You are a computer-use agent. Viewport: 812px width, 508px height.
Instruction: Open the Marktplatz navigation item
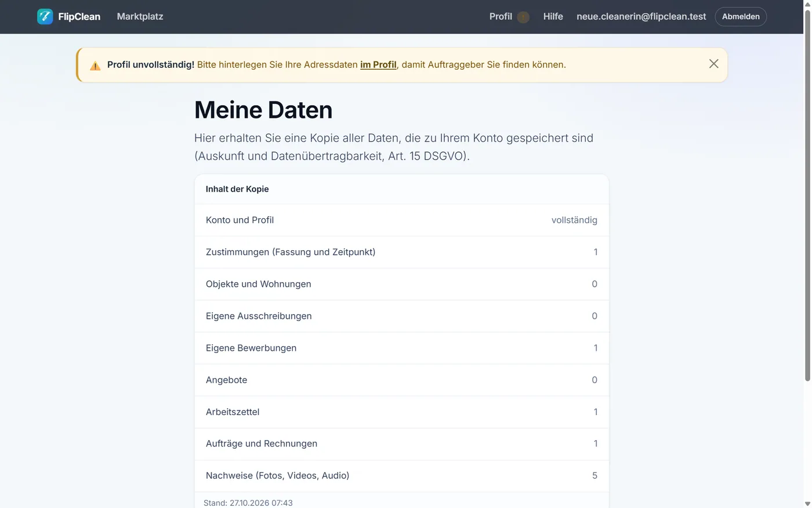[140, 16]
